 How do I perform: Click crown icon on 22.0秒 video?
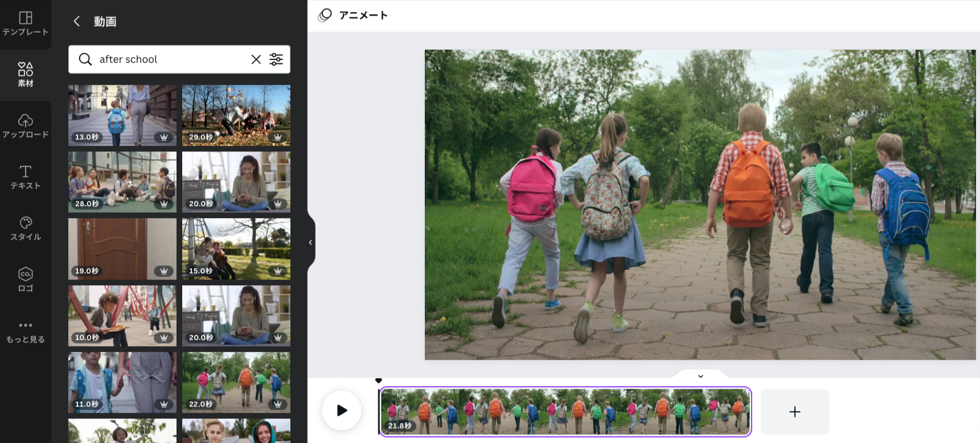(278, 404)
